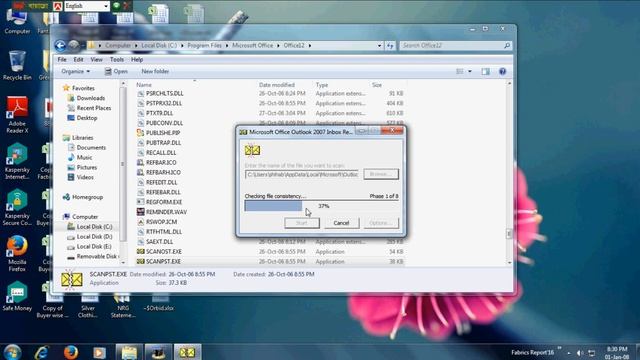Click the volume speaker tray icon

[580, 353]
